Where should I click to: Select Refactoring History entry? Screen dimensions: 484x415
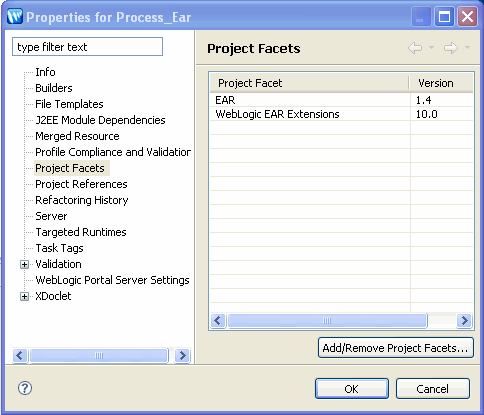[82, 200]
